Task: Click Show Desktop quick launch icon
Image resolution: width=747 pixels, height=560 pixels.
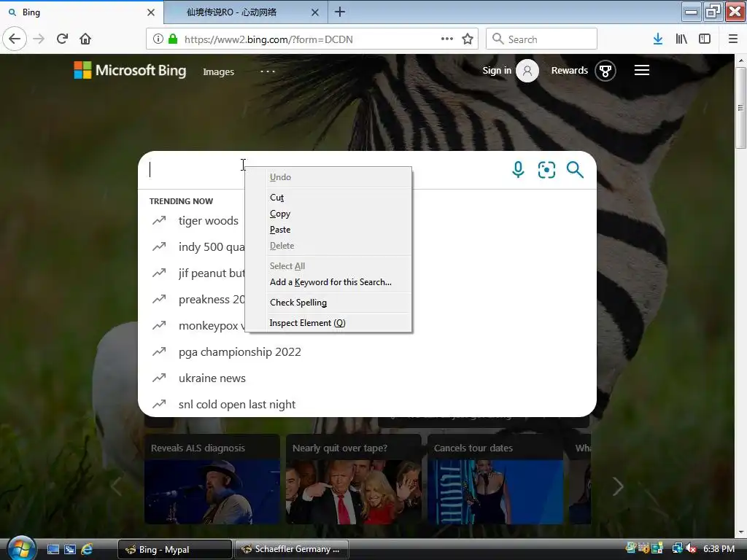Action: point(53,549)
